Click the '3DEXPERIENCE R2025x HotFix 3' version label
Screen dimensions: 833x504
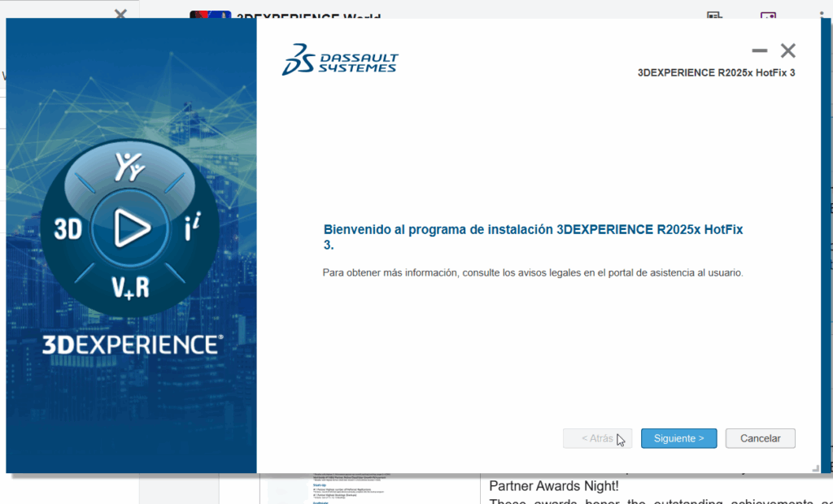(x=716, y=73)
